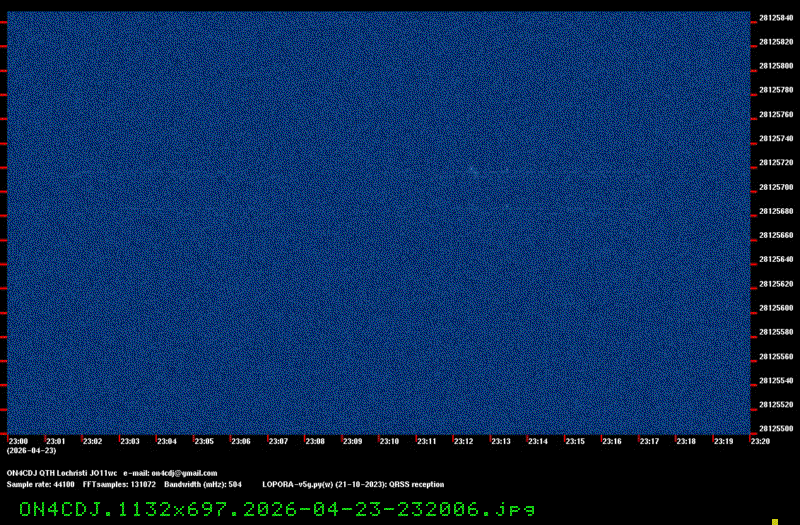Click the 23:00 time axis label
This screenshot has height=525, width=800.
18,441
